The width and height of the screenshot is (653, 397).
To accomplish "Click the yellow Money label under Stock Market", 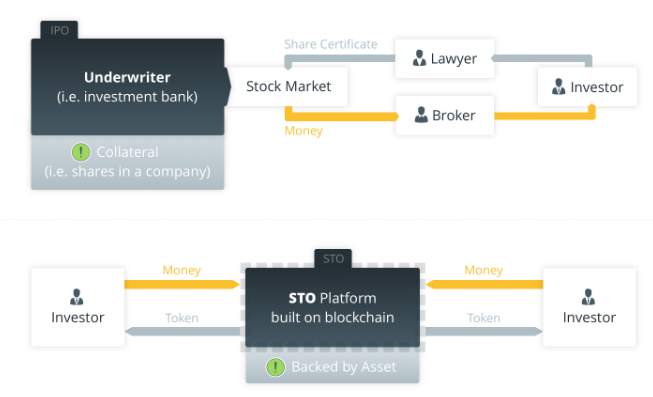I will 304,131.
